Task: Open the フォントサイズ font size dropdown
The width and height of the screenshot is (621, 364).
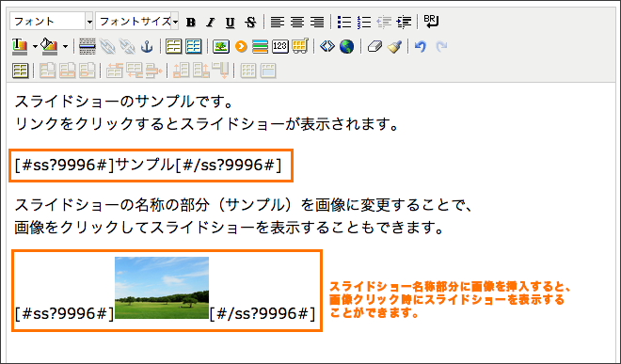Action: click(x=137, y=22)
